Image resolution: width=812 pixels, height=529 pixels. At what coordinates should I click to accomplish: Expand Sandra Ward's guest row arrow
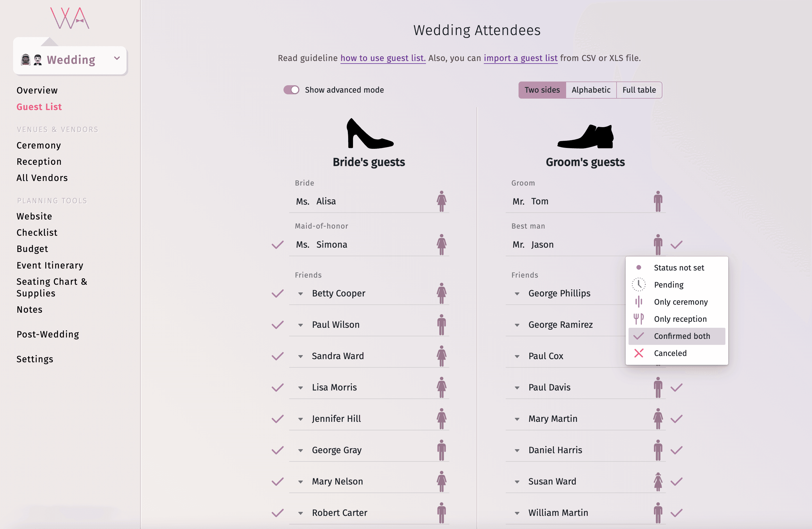[x=300, y=356]
